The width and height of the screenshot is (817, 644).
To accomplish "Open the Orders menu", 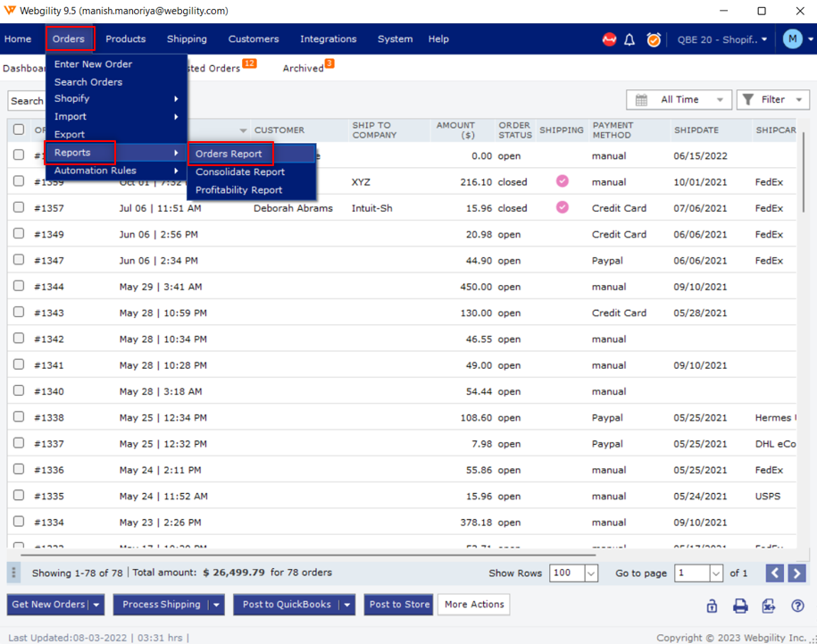I will pyautogui.click(x=70, y=39).
